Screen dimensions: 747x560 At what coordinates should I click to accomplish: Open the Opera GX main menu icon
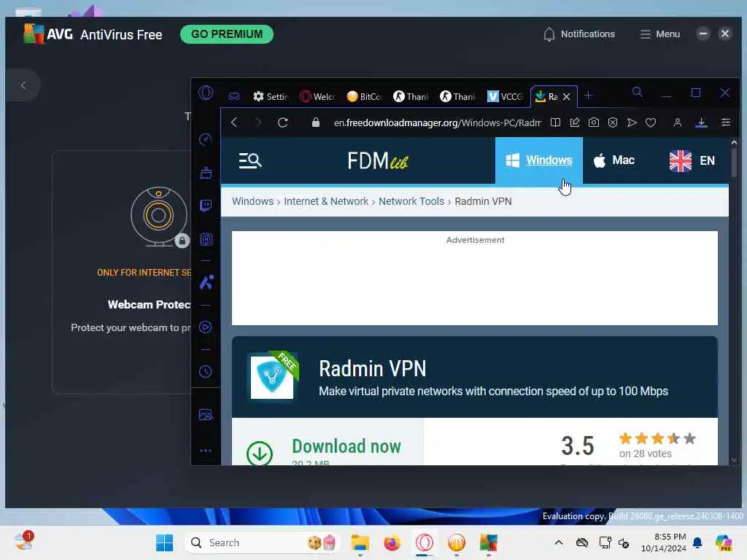pos(206,93)
